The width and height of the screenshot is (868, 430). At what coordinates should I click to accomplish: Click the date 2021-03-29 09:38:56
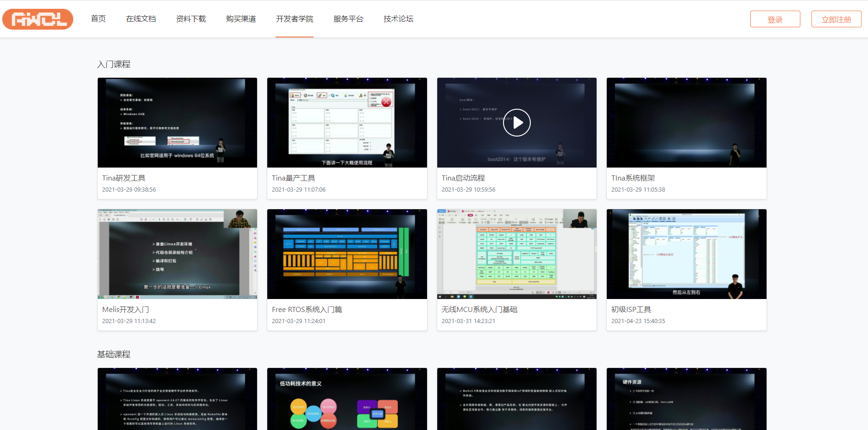[129, 190]
